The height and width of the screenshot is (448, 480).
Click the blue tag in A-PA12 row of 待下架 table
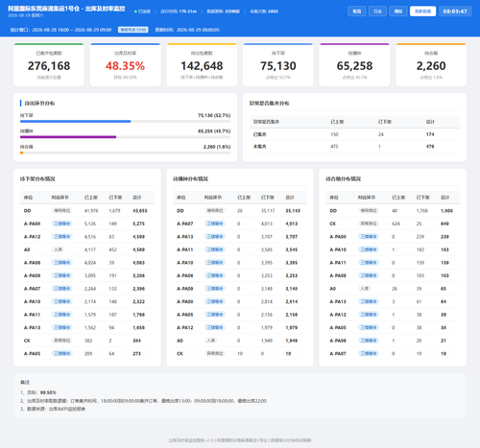(62, 237)
